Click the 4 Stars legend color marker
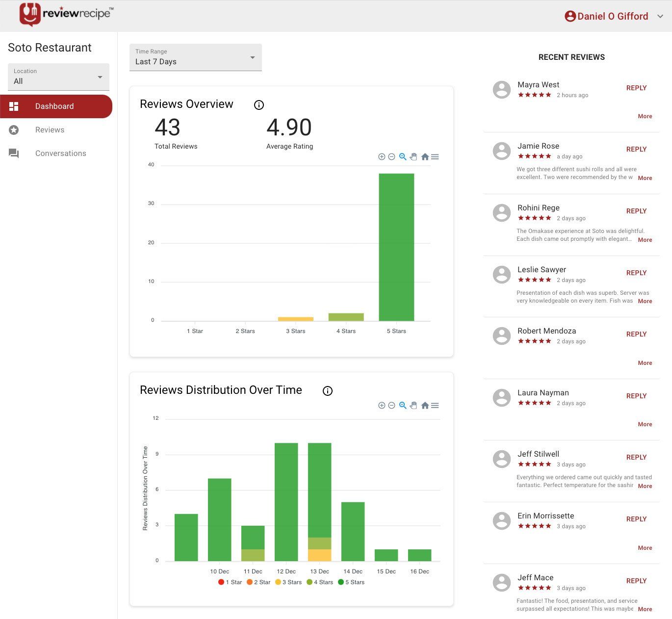This screenshot has width=672, height=619. click(310, 582)
